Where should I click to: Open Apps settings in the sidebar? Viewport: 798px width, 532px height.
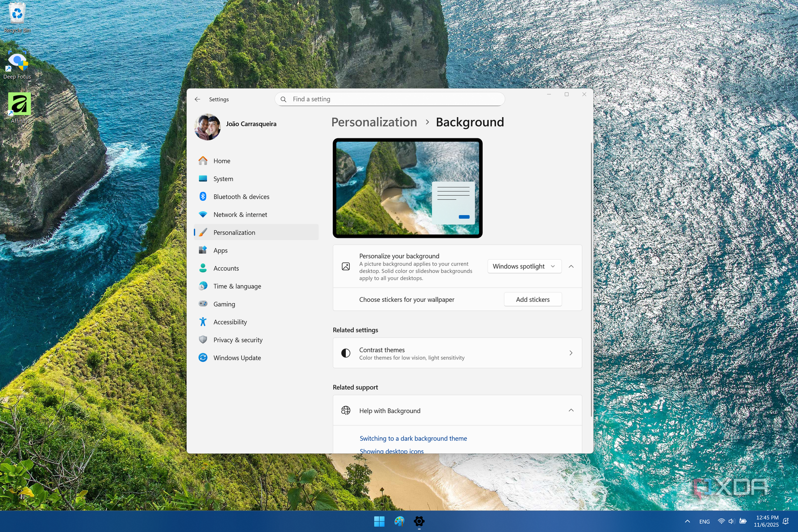256,250
